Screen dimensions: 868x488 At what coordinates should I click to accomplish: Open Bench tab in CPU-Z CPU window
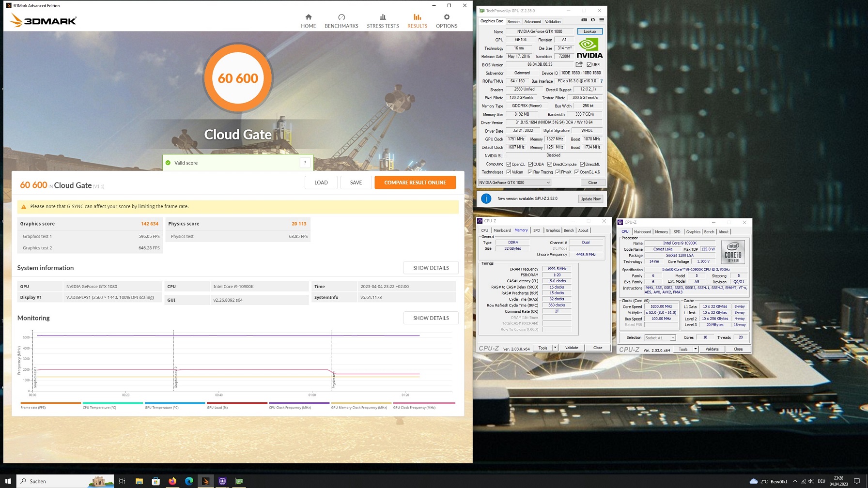[x=709, y=232]
